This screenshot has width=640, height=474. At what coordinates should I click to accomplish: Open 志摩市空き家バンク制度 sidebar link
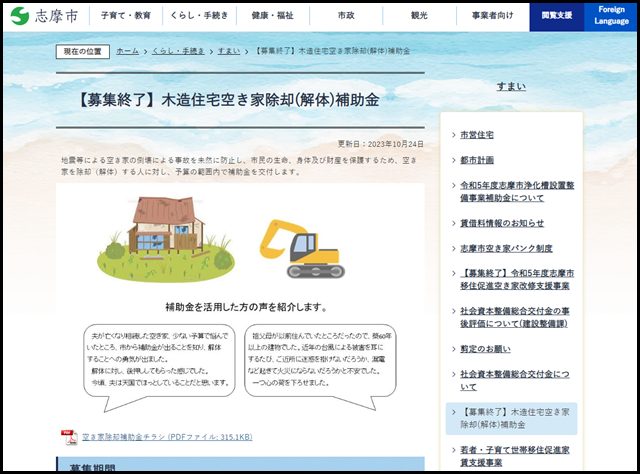tap(506, 248)
